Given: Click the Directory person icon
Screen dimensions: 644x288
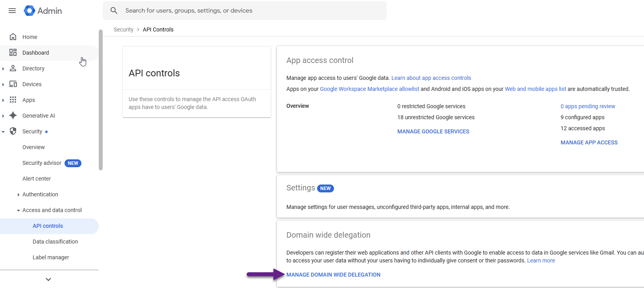Looking at the screenshot, I should pos(13,68).
